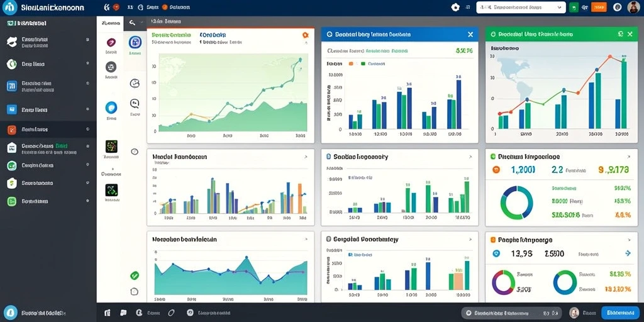Toggle the green checkmark circle in icon column

[135, 275]
